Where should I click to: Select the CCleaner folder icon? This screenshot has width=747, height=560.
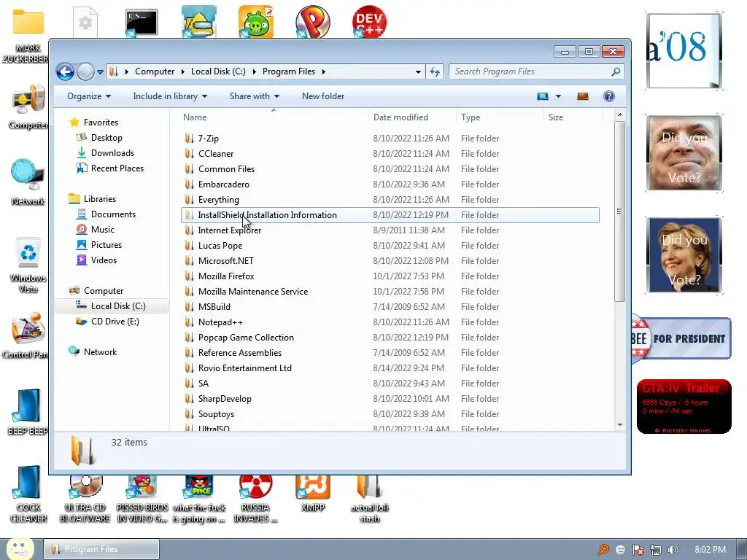pyautogui.click(x=189, y=154)
